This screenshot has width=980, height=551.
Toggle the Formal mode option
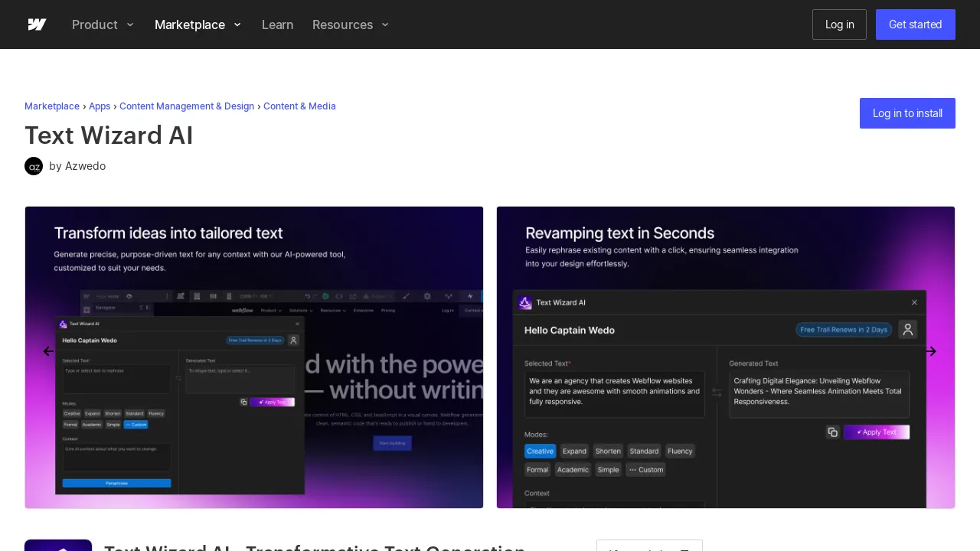(x=537, y=469)
